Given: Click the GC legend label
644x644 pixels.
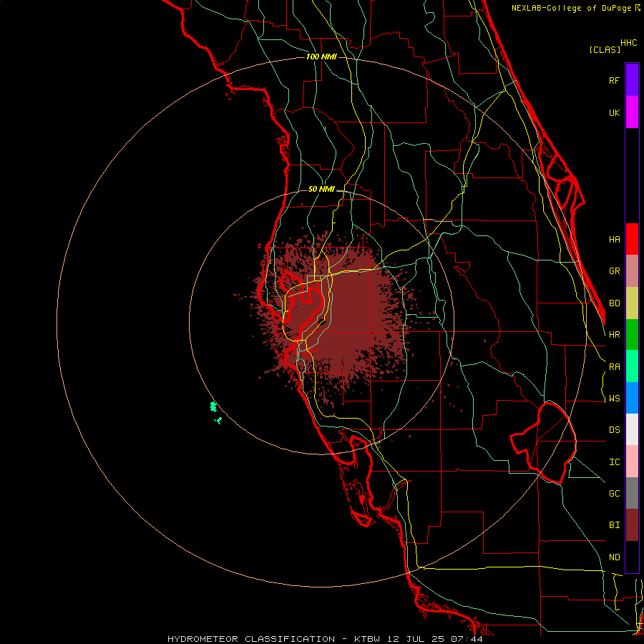Looking at the screenshot, I should 614,494.
